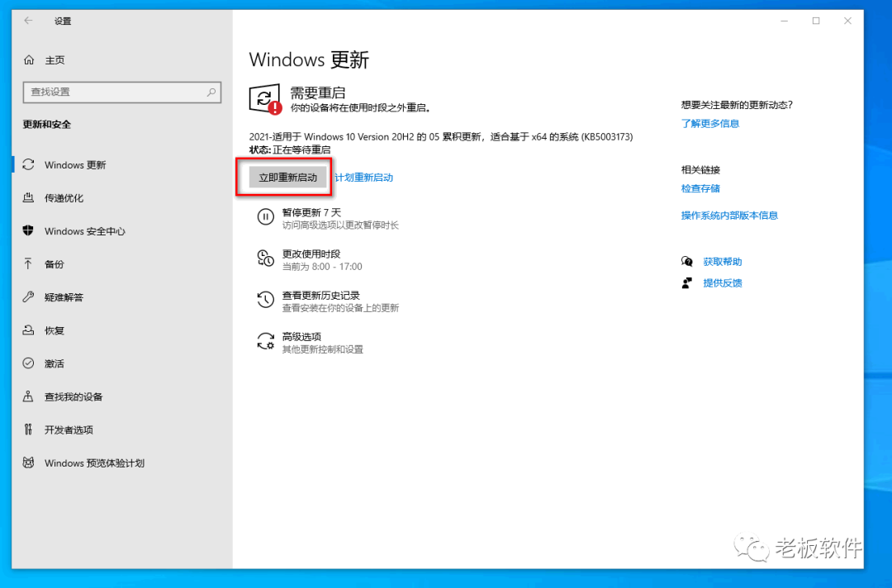Click the Windows 预览体验计划 cat icon
The width and height of the screenshot is (892, 588).
coord(28,462)
